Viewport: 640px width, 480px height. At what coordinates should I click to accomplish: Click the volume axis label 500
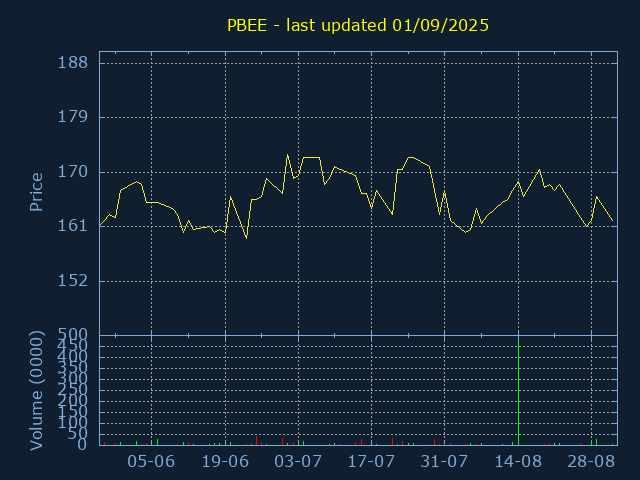coord(73,335)
